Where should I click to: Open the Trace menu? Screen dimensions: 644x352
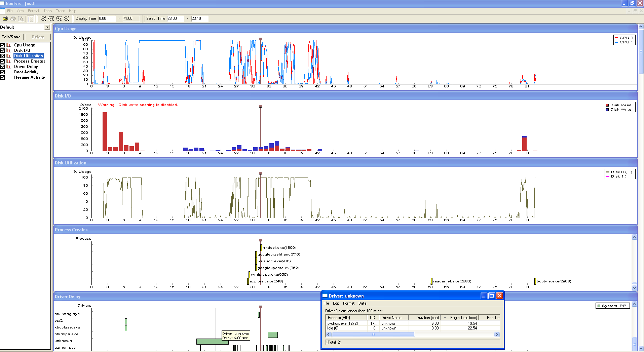click(x=61, y=11)
